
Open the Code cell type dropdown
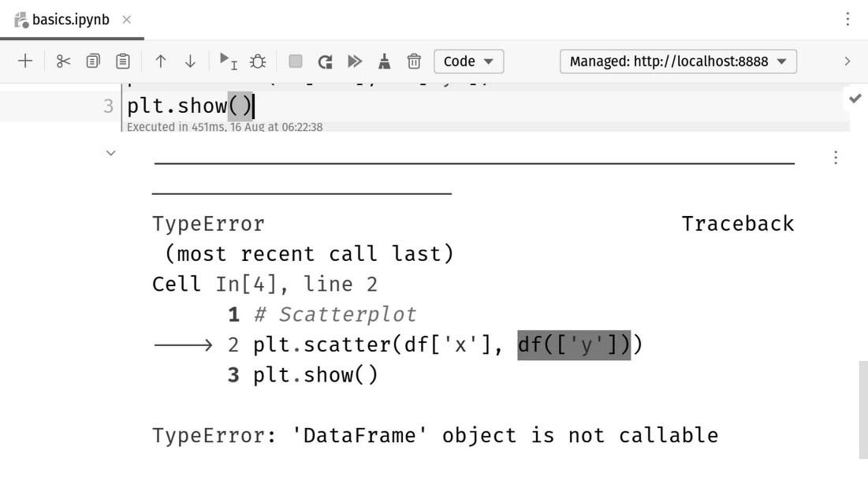click(468, 61)
